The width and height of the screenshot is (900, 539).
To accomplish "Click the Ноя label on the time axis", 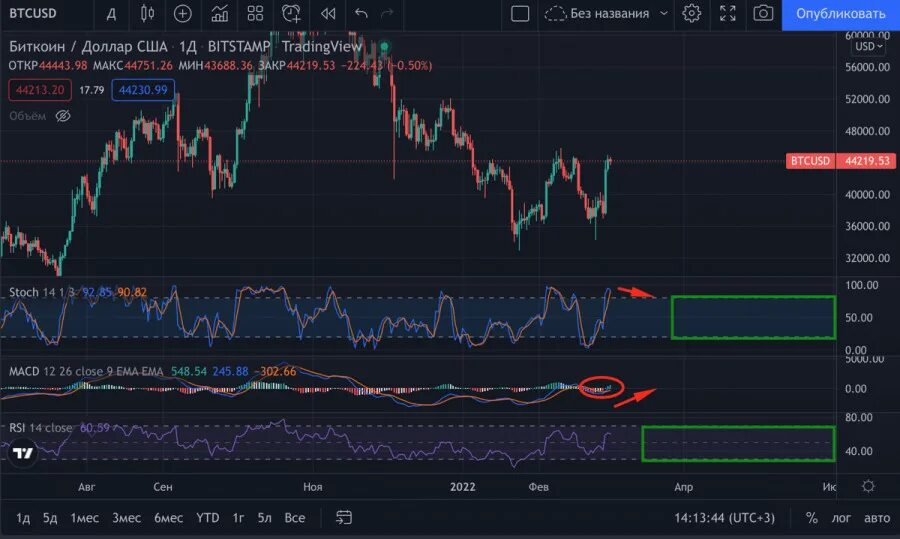I will click(312, 487).
